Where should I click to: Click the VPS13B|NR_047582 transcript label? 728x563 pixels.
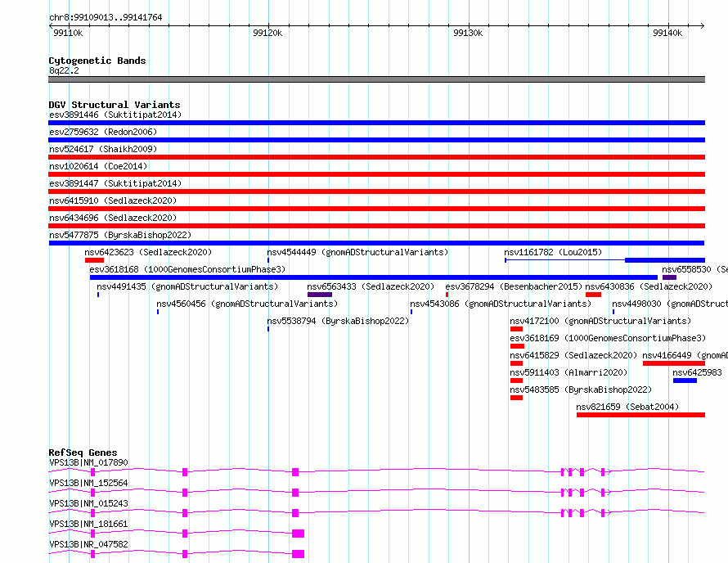click(x=88, y=544)
